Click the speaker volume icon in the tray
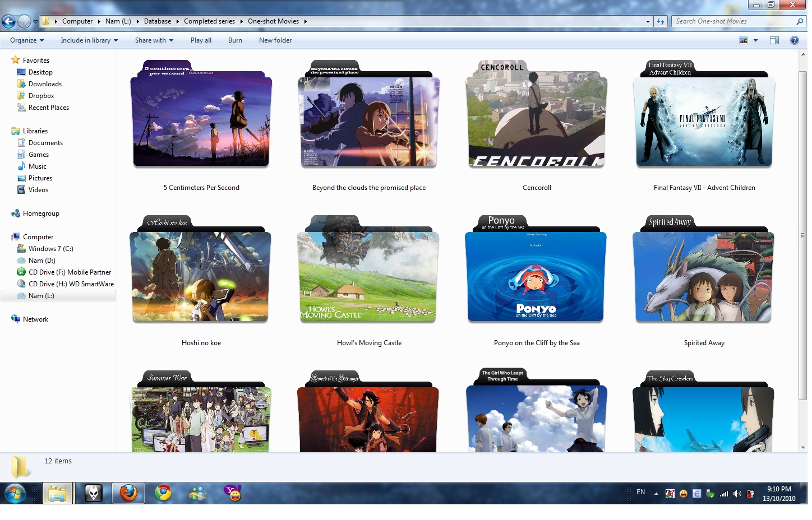 coord(737,493)
